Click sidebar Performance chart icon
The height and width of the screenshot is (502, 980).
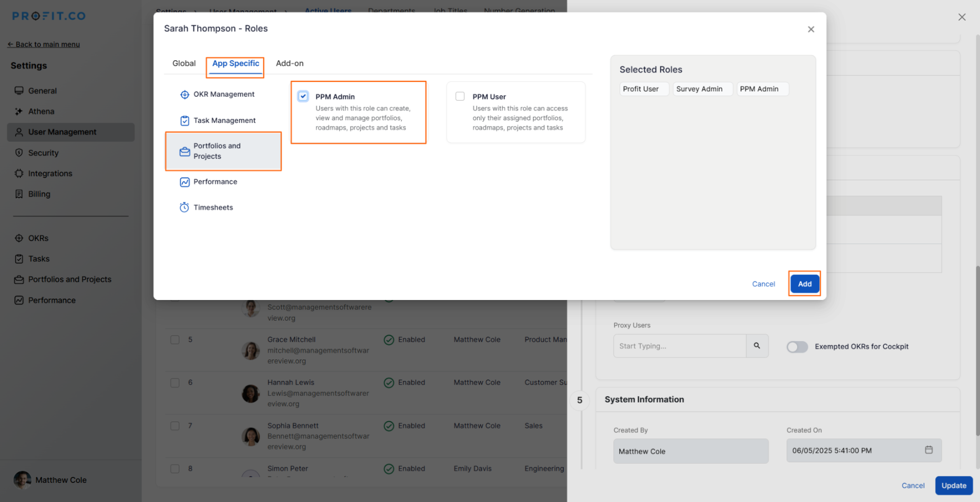point(19,300)
